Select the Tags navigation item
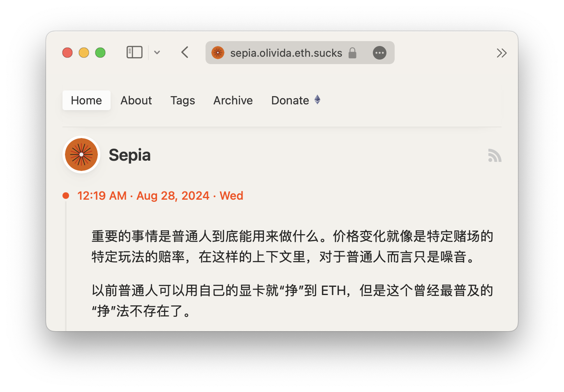Screen dimensions: 564x392 point(183,100)
